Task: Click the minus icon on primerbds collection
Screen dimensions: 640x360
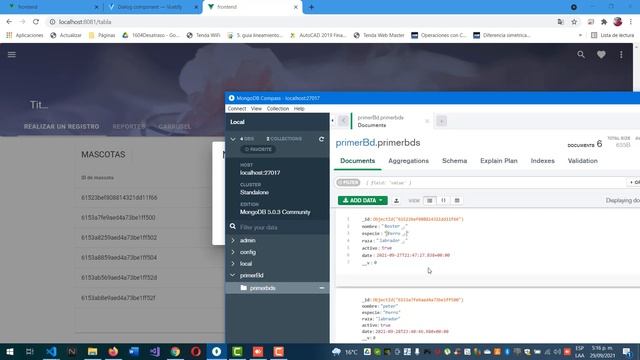Action: pyautogui.click(x=322, y=288)
